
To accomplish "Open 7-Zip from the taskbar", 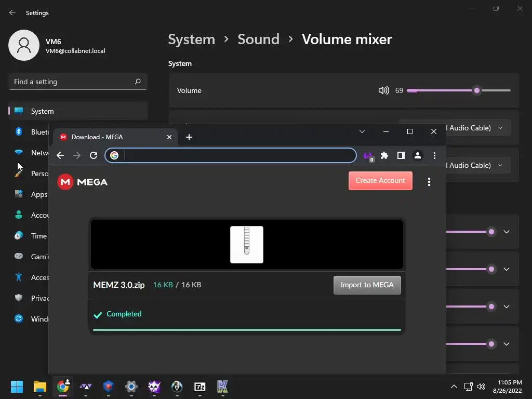I will point(200,387).
